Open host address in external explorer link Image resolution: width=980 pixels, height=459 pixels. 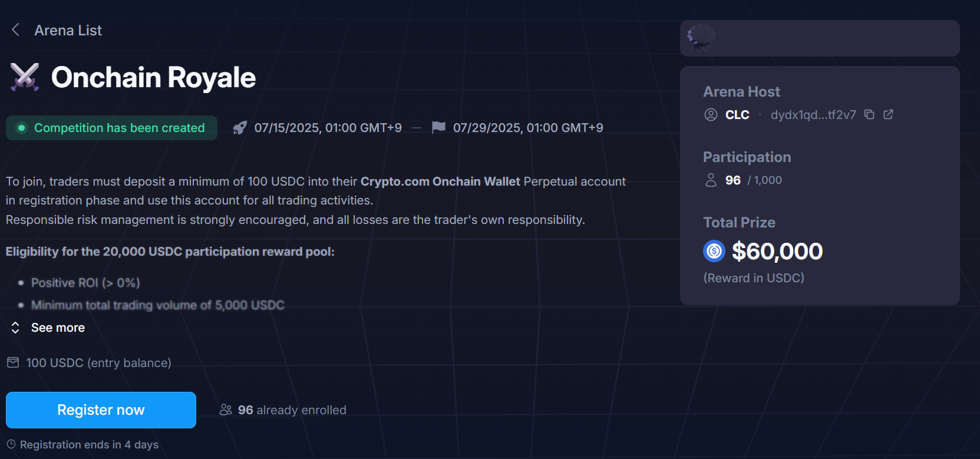[888, 114]
